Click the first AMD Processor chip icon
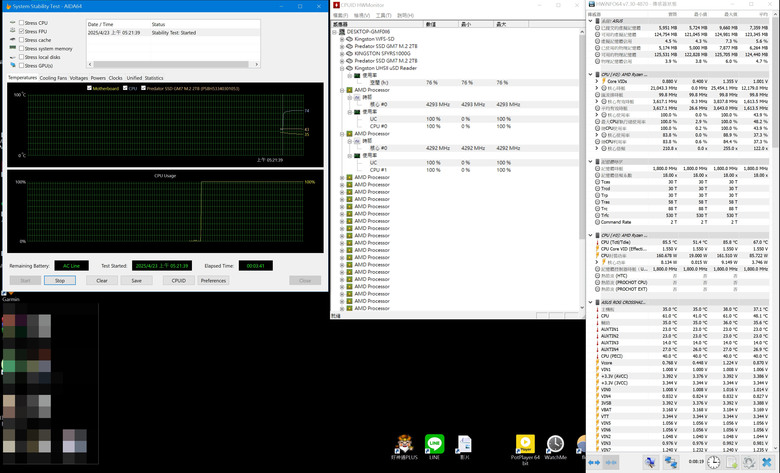Viewport: 780px width, 473px height. pos(350,90)
